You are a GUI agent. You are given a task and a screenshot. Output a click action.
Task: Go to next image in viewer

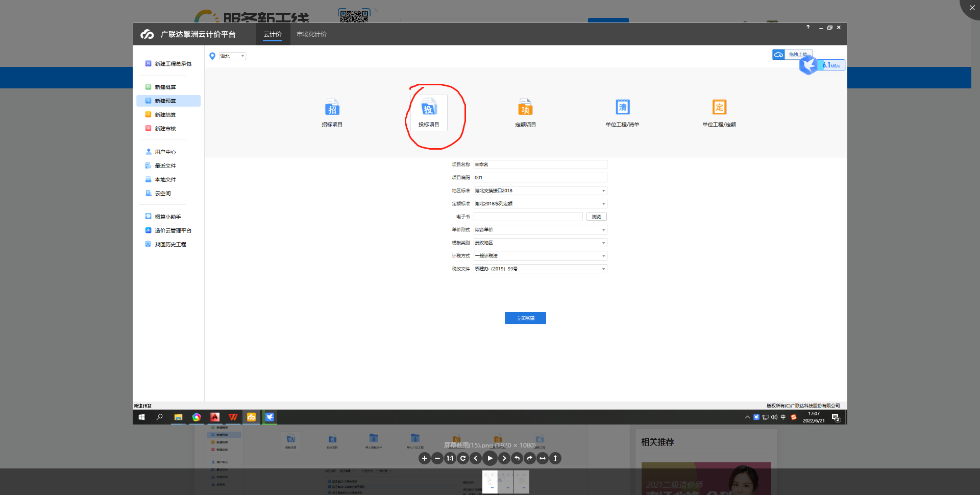pos(504,458)
